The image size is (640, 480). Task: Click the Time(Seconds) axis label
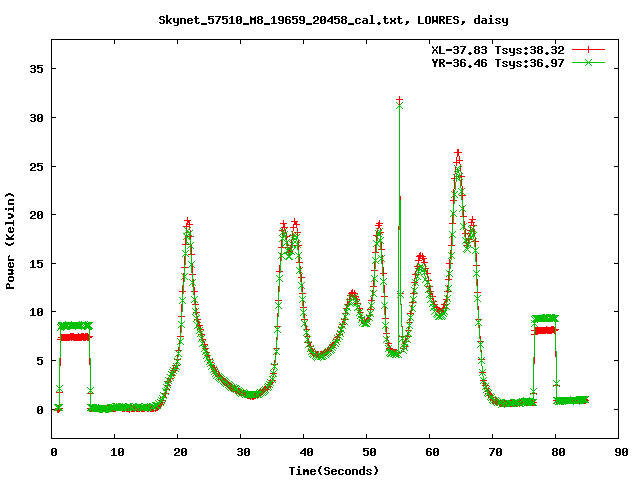(x=334, y=471)
